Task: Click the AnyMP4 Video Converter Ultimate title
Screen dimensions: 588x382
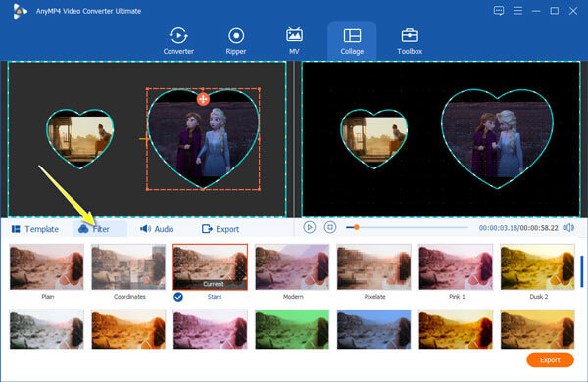Action: coord(88,11)
